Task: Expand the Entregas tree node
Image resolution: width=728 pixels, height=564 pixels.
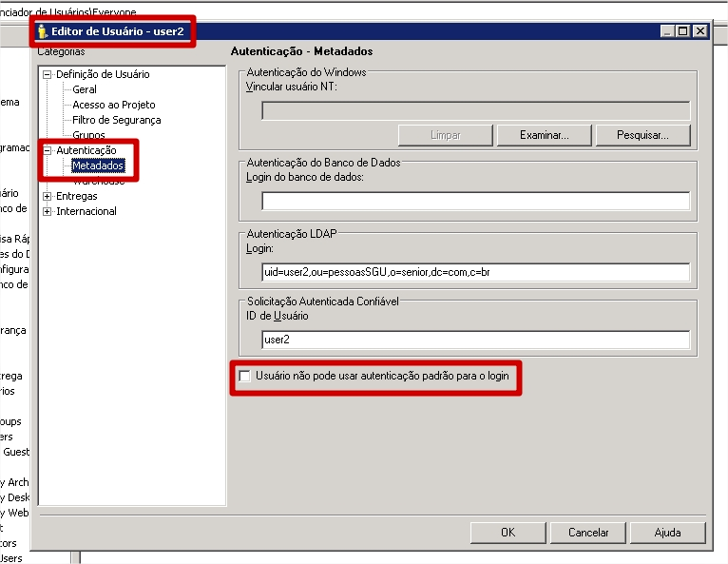Action: tap(47, 196)
